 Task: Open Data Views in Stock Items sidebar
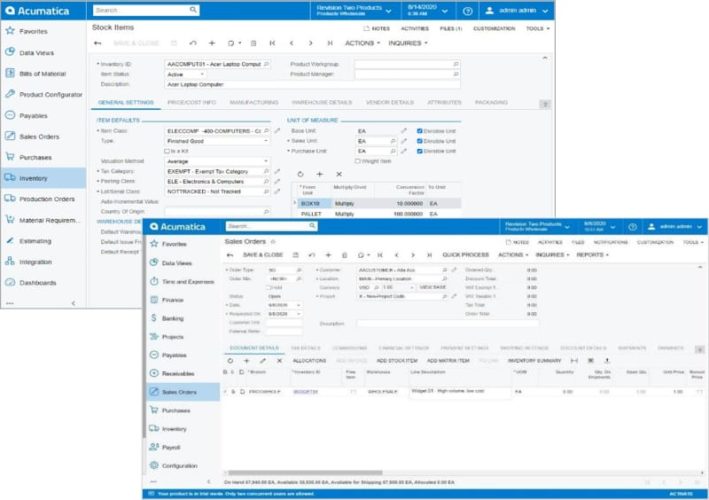point(36,52)
